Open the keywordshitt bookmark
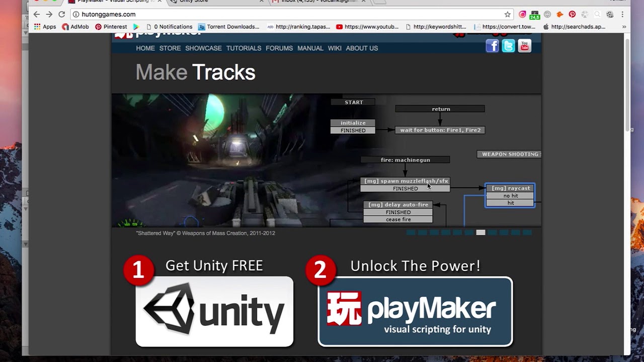The image size is (644, 362). point(436,27)
